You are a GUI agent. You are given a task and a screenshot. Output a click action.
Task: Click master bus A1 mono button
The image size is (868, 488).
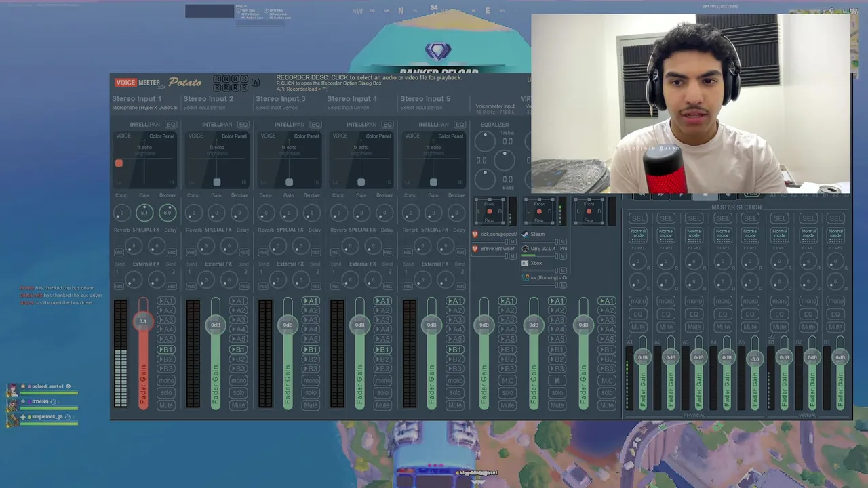638,301
